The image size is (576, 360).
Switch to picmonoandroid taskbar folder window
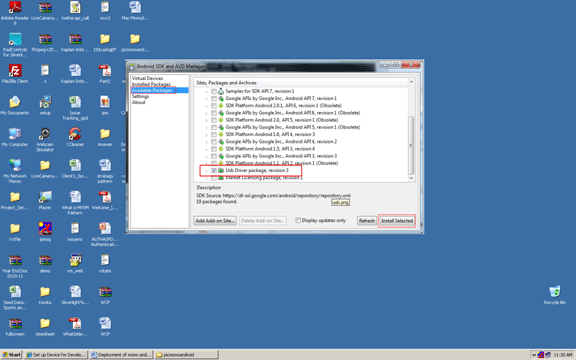pyautogui.click(x=186, y=354)
